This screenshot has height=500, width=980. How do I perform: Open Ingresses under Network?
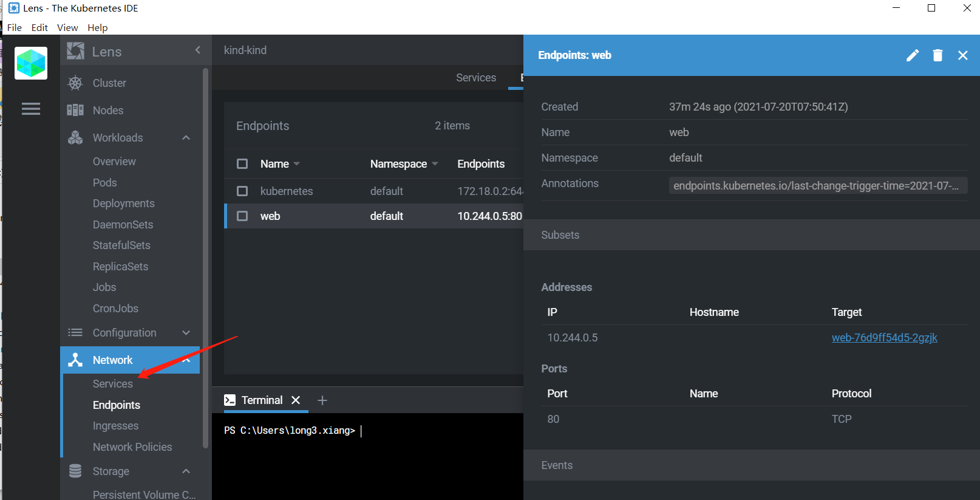click(x=115, y=425)
